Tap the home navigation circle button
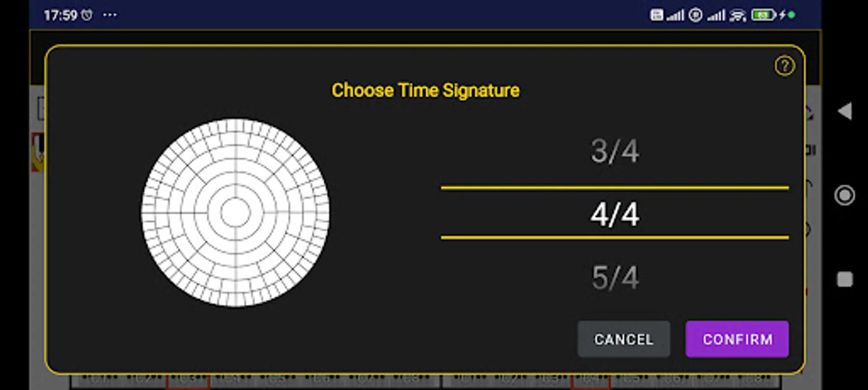 pyautogui.click(x=845, y=195)
